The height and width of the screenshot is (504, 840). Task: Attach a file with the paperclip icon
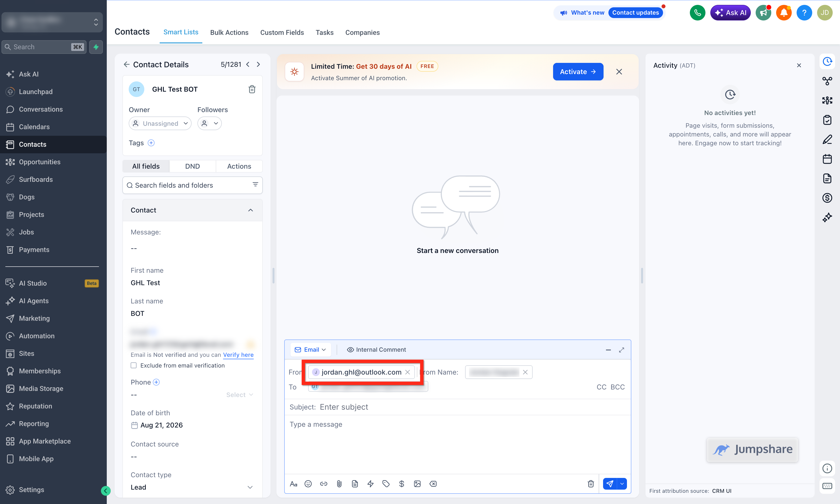point(339,484)
